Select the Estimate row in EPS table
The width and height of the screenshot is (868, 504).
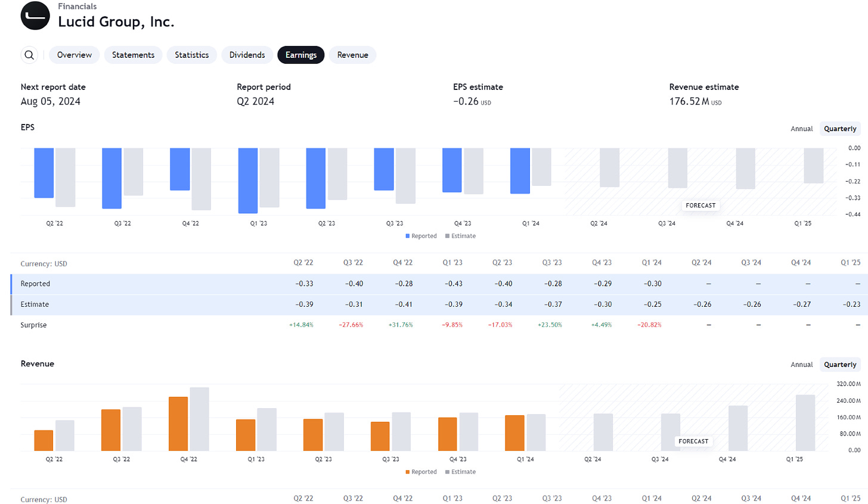(x=439, y=304)
